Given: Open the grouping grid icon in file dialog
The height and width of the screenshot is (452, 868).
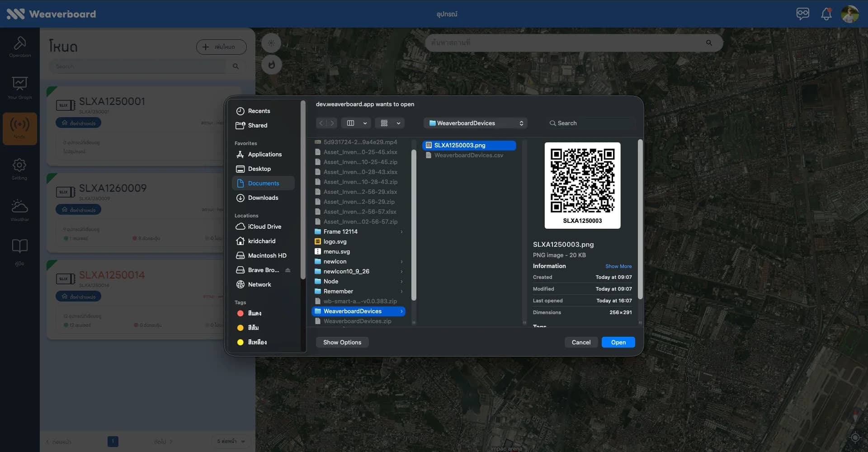Looking at the screenshot, I should 384,123.
